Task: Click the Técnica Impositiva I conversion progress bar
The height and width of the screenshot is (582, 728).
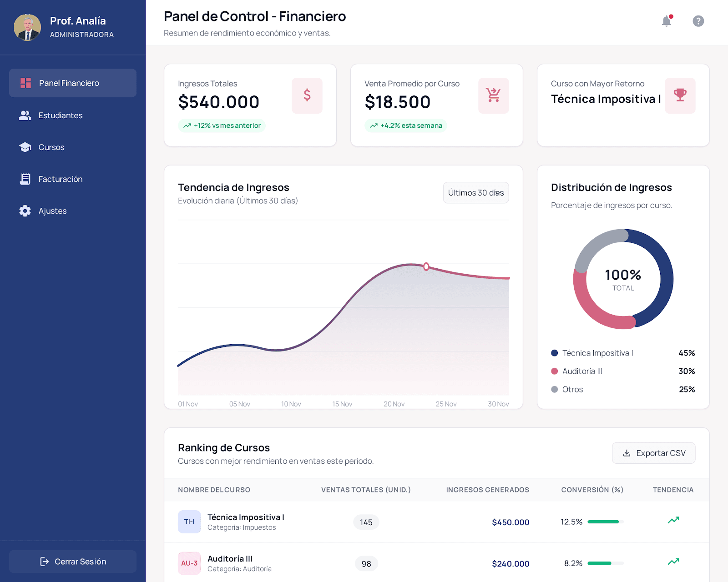Action: tap(606, 522)
